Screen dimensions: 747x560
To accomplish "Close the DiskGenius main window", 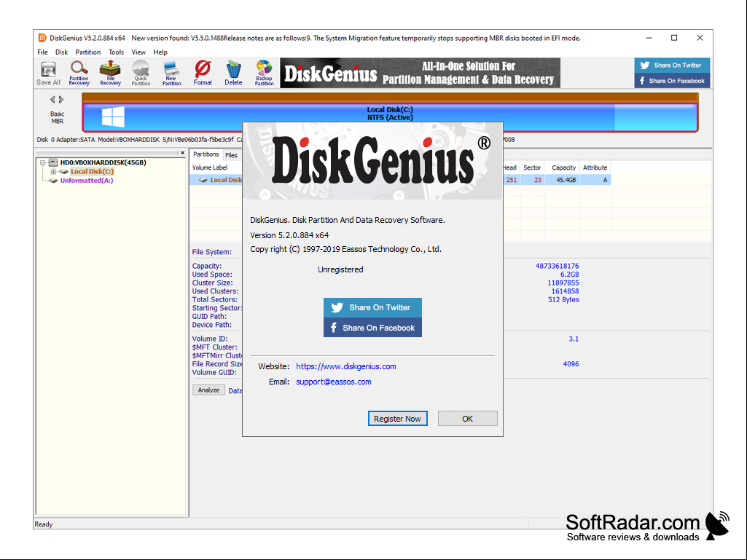I will click(x=700, y=38).
